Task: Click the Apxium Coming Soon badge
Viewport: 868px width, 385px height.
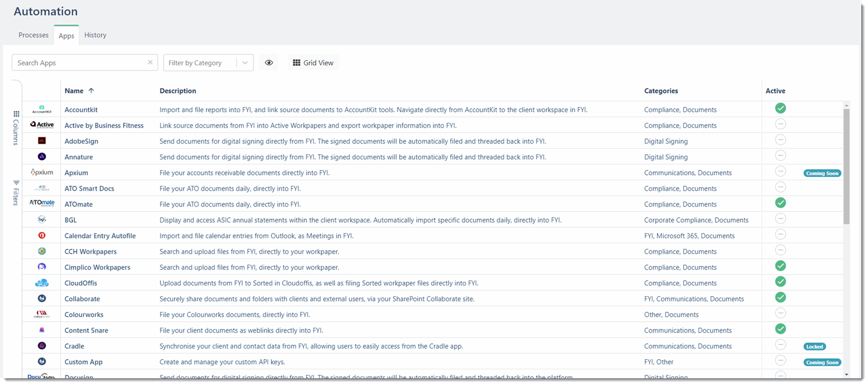Action: (x=822, y=173)
